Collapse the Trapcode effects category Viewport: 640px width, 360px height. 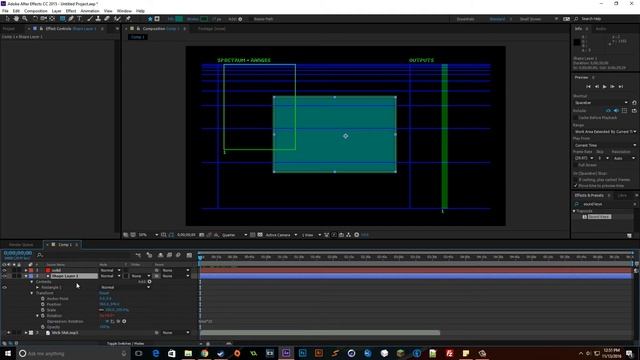574,211
